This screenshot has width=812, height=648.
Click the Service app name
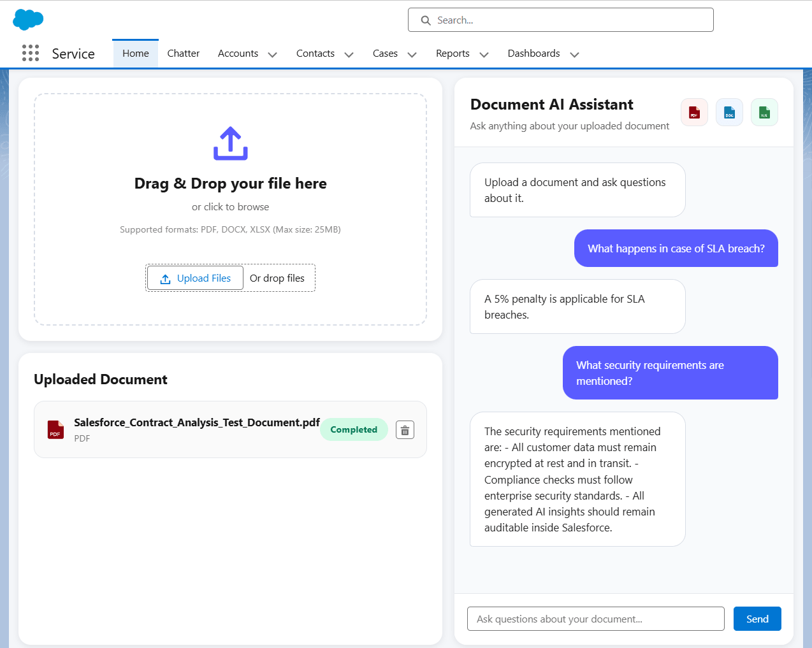click(73, 54)
